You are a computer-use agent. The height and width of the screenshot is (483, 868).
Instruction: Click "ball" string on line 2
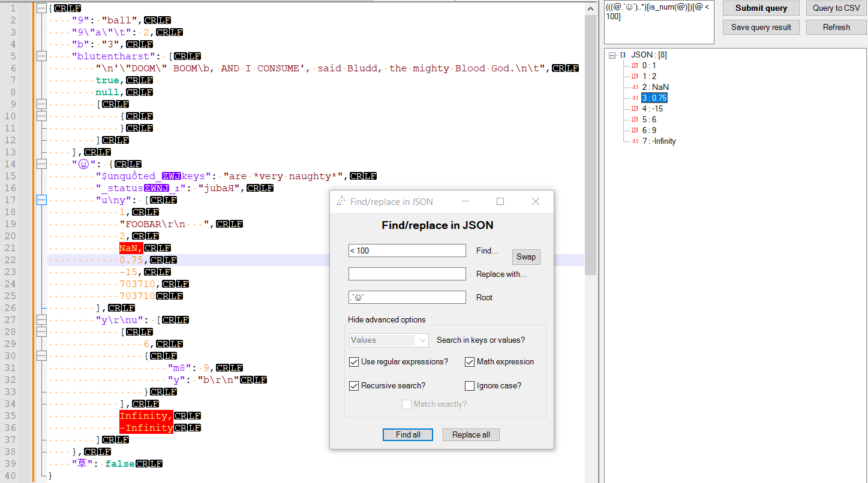[119, 20]
